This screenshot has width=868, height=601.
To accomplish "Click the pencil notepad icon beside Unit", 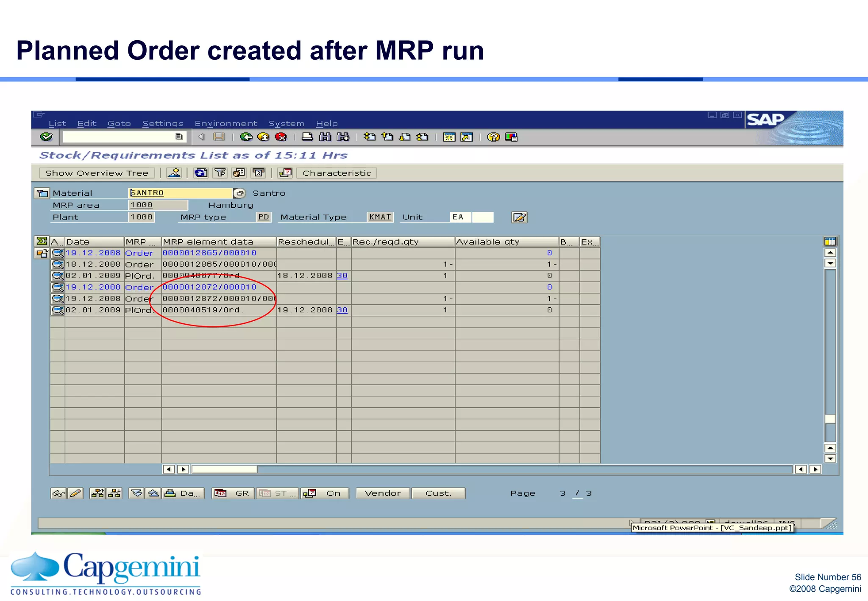I will pos(519,217).
